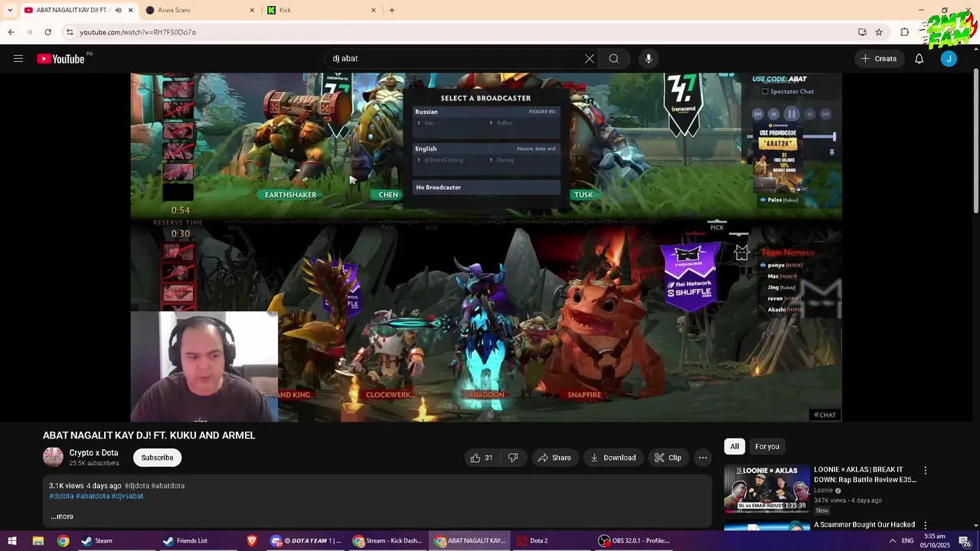Open the LOONIE × AKLAS video thumbnail
980x551 pixels.
click(x=766, y=488)
